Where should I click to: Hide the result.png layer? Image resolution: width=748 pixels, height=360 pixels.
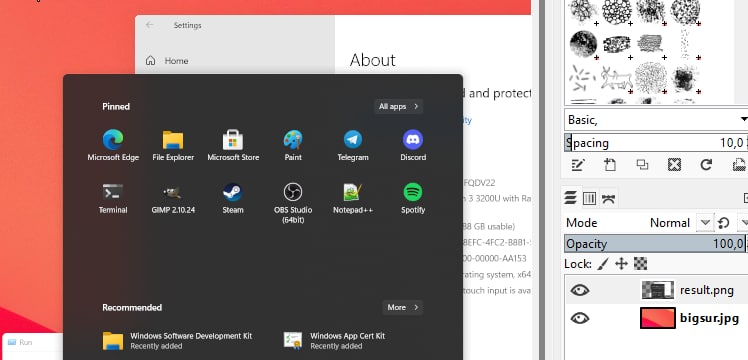[x=580, y=290]
